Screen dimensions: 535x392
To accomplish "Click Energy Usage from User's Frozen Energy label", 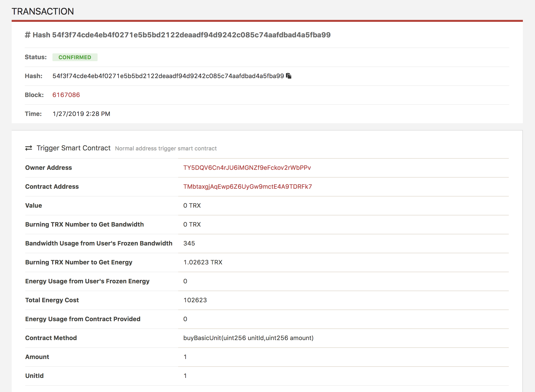I will click(x=87, y=281).
